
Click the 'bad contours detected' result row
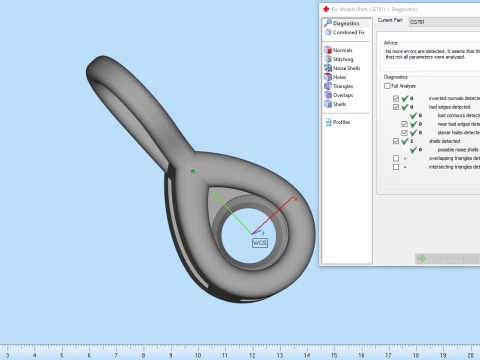pyautogui.click(x=445, y=115)
